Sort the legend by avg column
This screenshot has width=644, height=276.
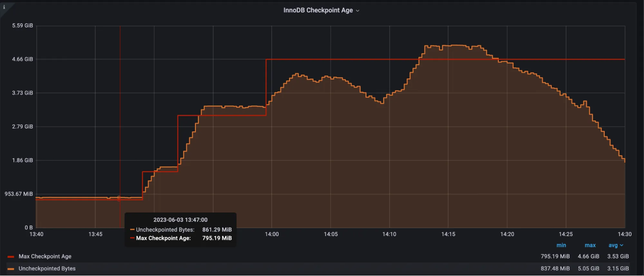click(613, 245)
